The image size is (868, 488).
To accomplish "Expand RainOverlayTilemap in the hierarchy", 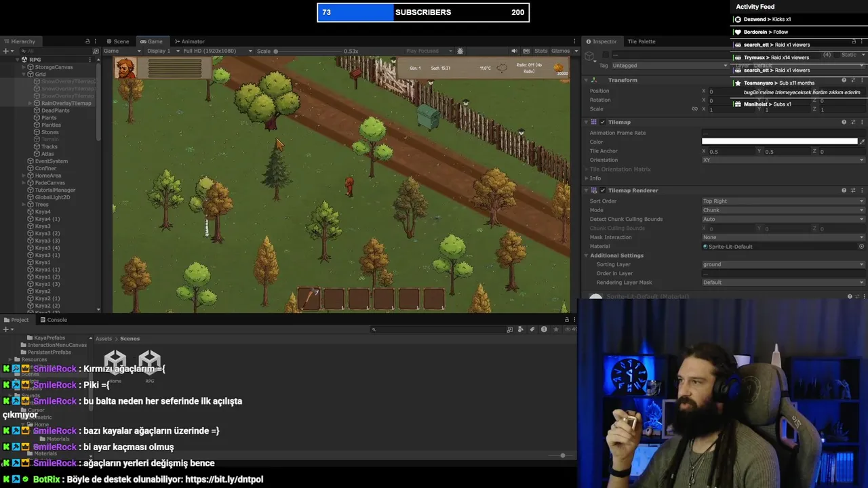I will click(31, 103).
